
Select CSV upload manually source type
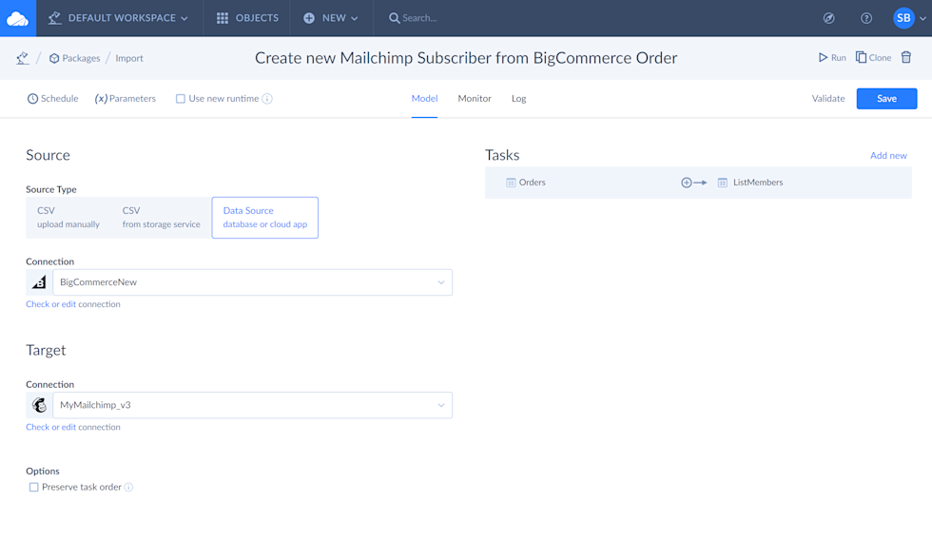68,218
